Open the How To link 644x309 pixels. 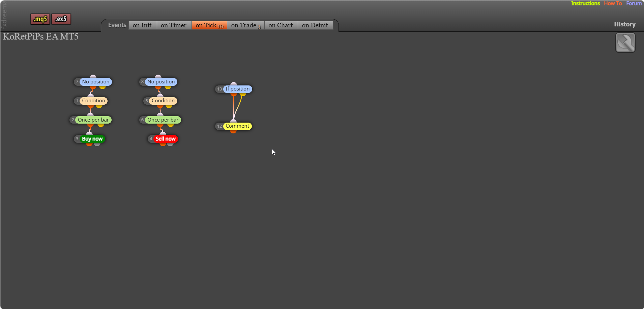point(613,3)
